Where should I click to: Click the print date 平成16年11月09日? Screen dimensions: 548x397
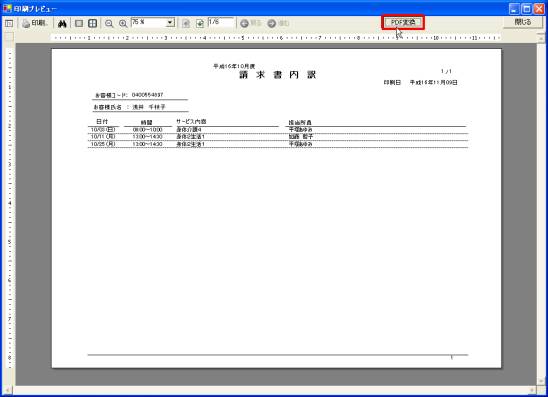pyautogui.click(x=434, y=82)
